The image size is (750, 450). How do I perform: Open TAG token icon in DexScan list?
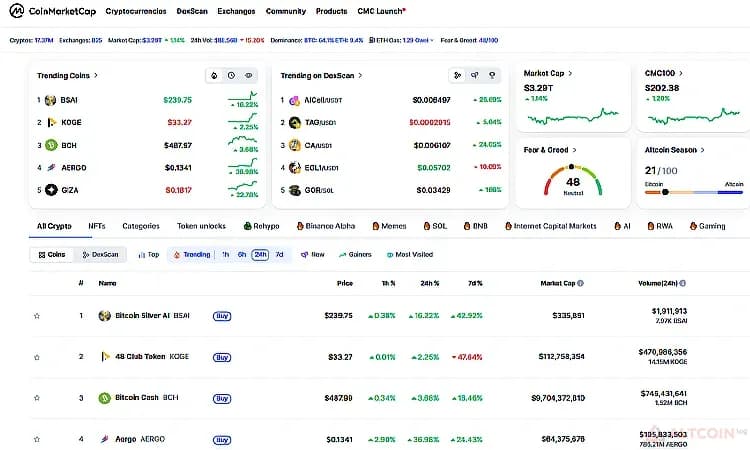[295, 123]
